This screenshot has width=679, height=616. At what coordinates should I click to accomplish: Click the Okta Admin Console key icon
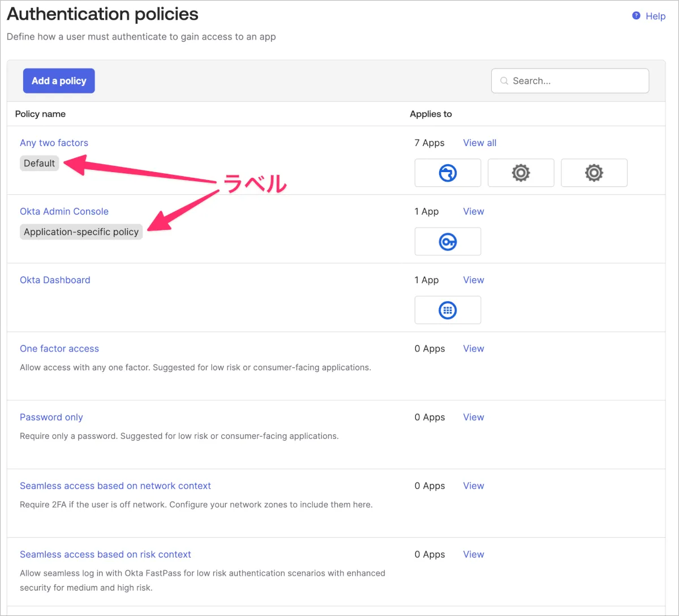click(448, 242)
